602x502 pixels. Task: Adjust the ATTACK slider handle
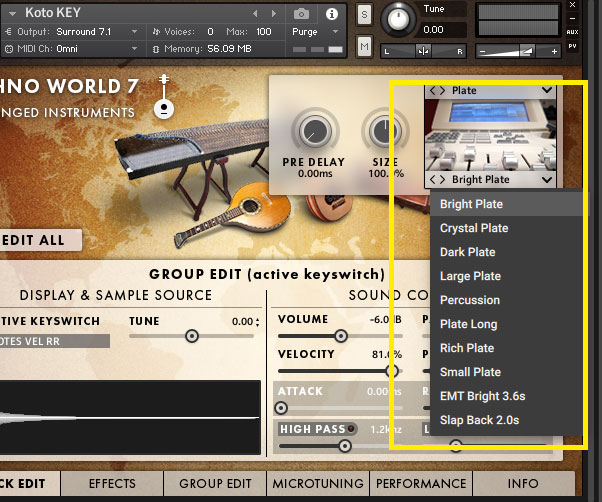pyautogui.click(x=281, y=408)
